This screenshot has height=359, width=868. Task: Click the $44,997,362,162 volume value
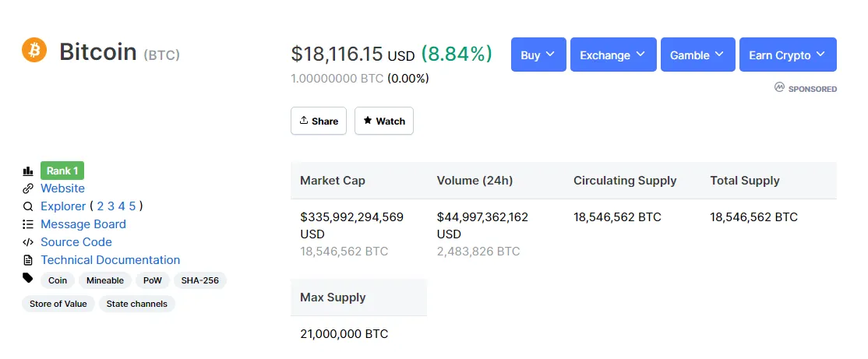(x=482, y=216)
